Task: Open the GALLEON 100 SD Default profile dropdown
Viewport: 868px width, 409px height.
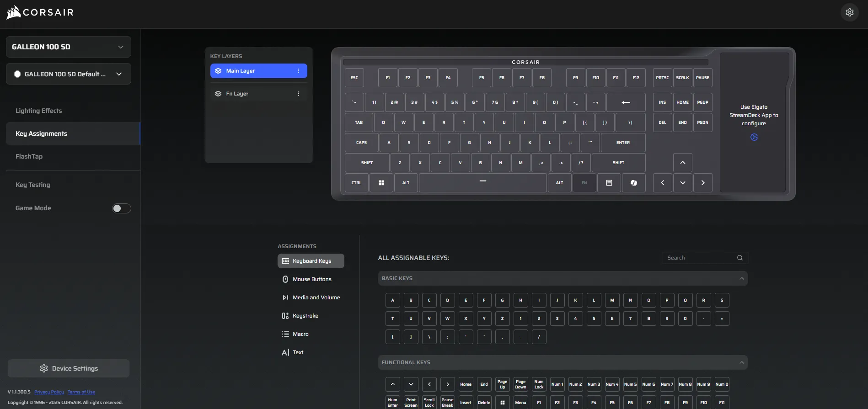Action: tap(69, 74)
